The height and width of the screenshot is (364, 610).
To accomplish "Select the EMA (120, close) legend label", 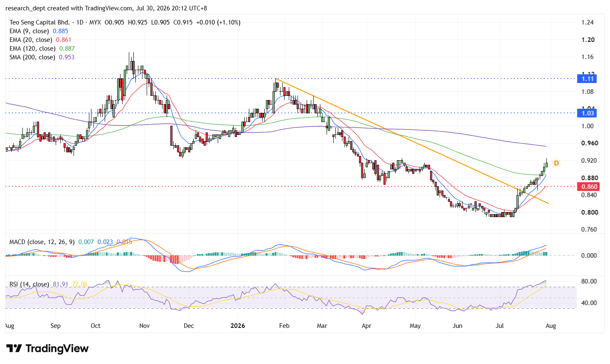I will (32, 49).
